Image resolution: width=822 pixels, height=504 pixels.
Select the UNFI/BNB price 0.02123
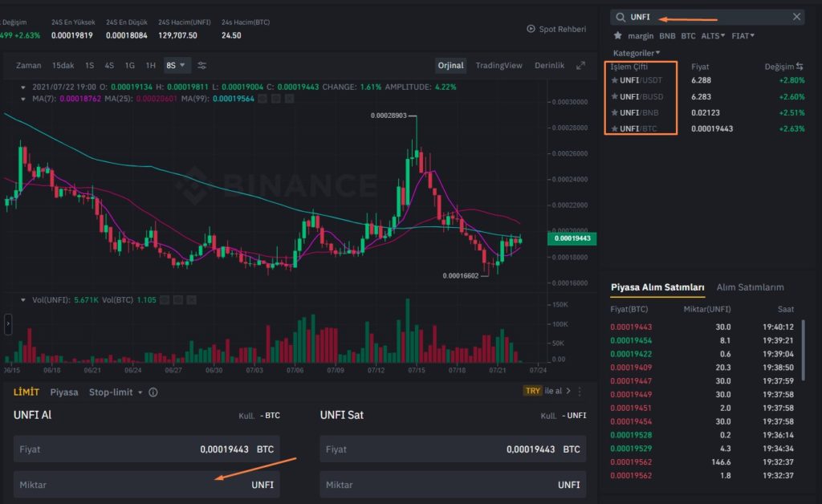pos(705,112)
